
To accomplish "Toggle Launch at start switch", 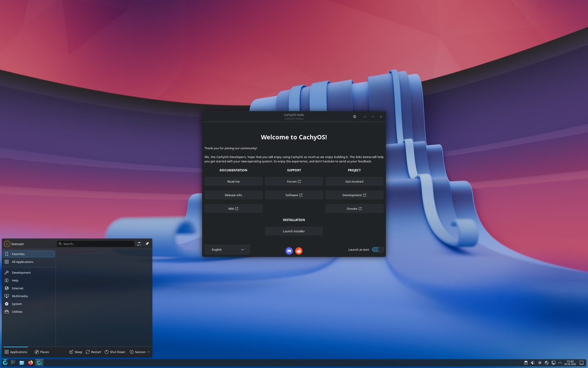I will [378, 250].
